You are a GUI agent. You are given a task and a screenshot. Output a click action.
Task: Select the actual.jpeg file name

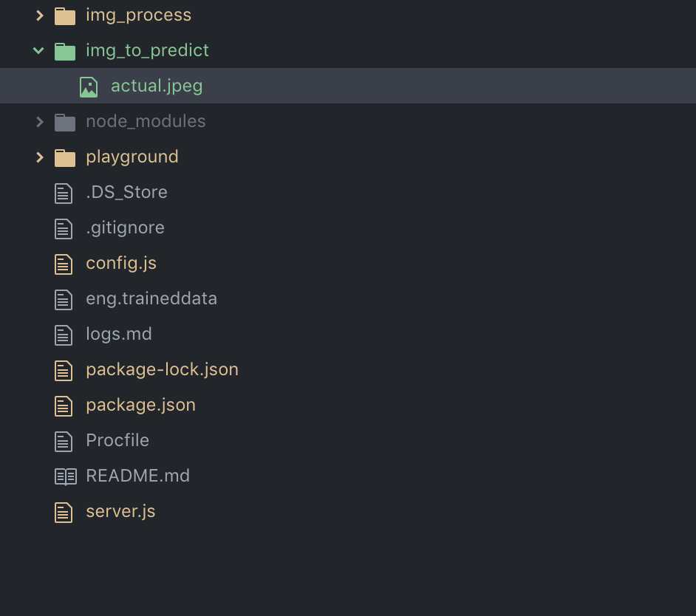pyautogui.click(x=157, y=86)
